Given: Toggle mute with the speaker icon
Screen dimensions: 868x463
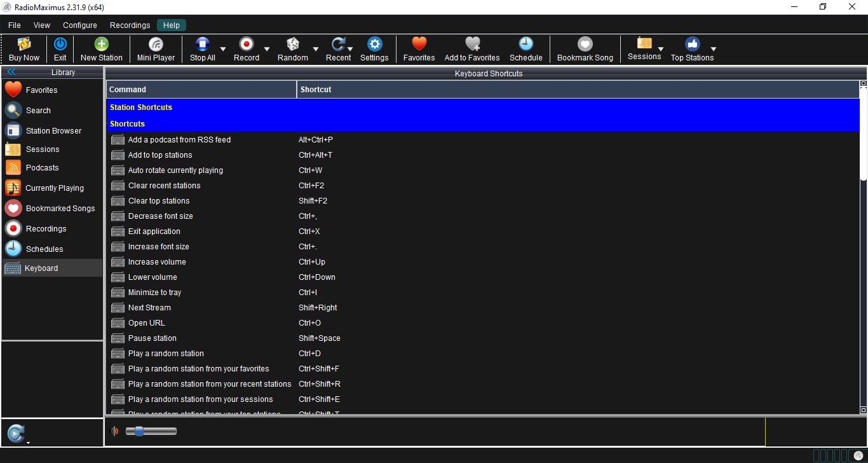Looking at the screenshot, I should point(115,431).
